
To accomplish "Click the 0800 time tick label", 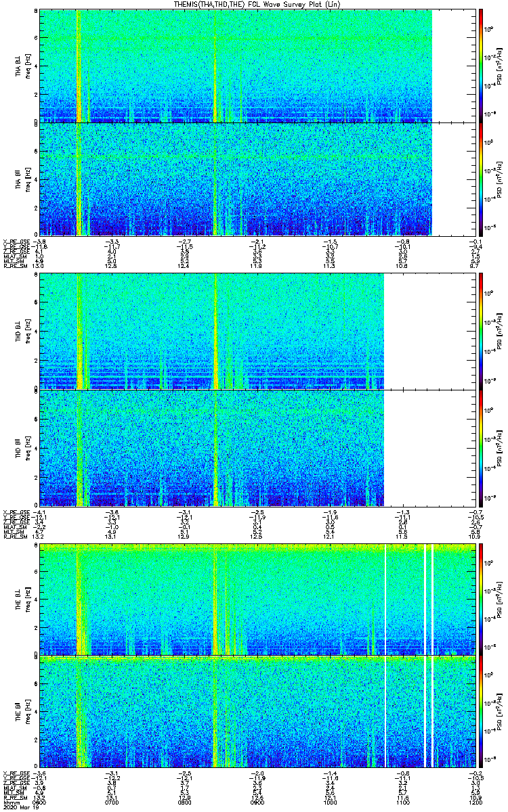I will [x=184, y=803].
